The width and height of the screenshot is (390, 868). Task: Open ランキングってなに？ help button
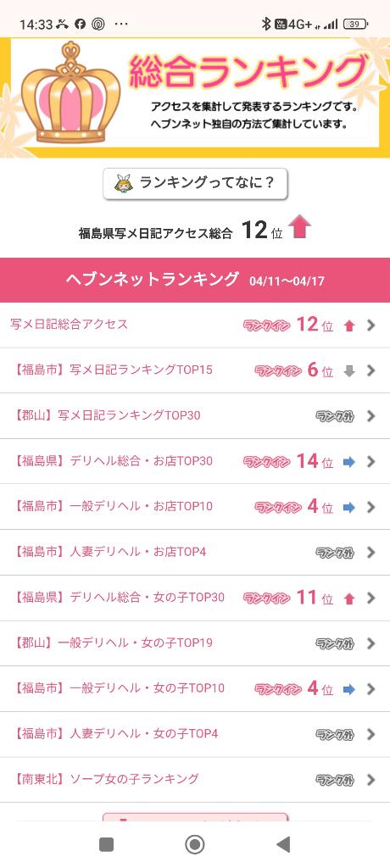point(195,183)
